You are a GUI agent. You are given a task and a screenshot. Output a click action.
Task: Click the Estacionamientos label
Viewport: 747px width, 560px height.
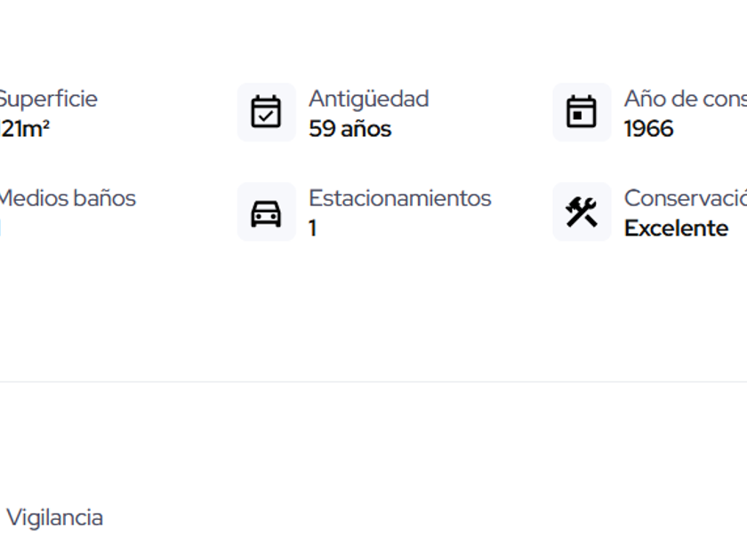point(399,198)
